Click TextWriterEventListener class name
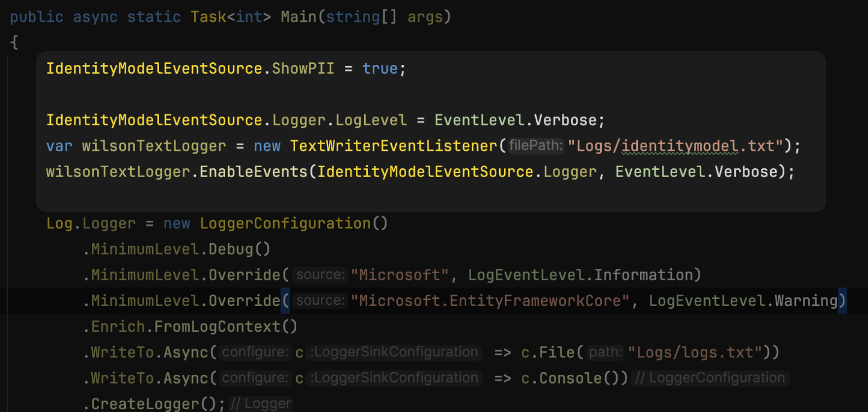The image size is (868, 412). pyautogui.click(x=394, y=146)
